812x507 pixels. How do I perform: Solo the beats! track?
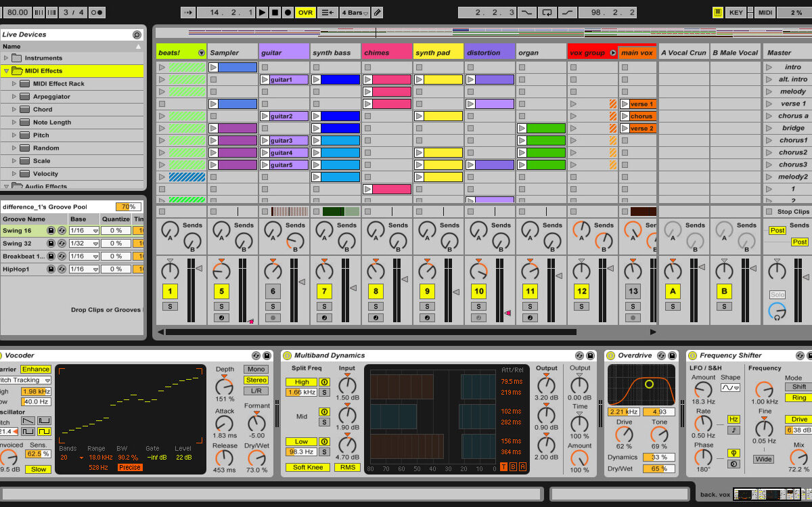point(170,306)
